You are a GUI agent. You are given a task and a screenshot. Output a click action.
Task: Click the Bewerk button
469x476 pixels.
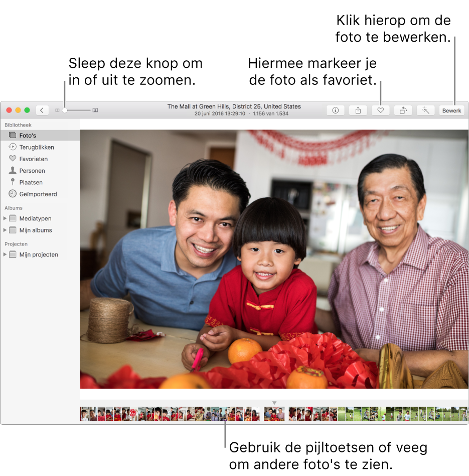(x=451, y=110)
